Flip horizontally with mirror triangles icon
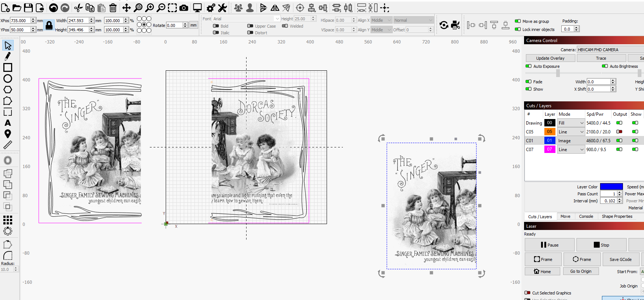The height and width of the screenshot is (300, 644). (275, 8)
